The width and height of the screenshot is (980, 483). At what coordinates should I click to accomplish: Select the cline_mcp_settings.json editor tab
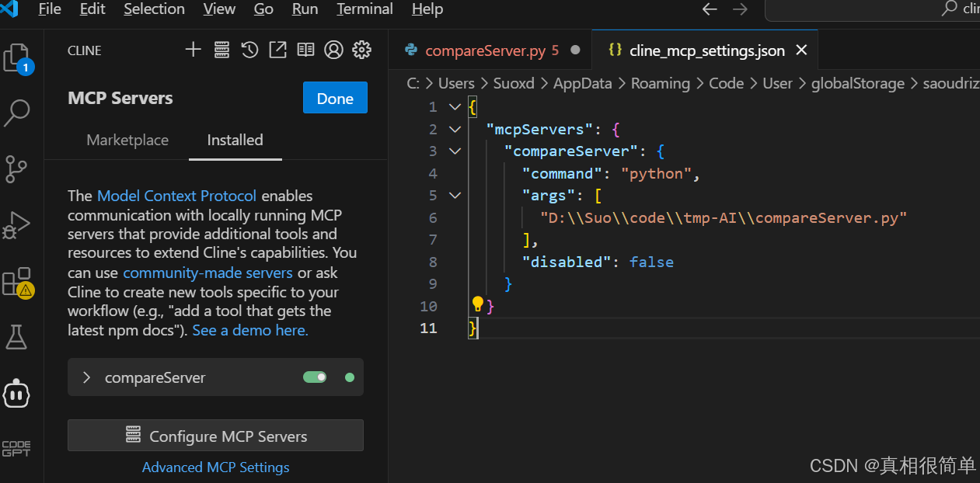pyautogui.click(x=706, y=50)
